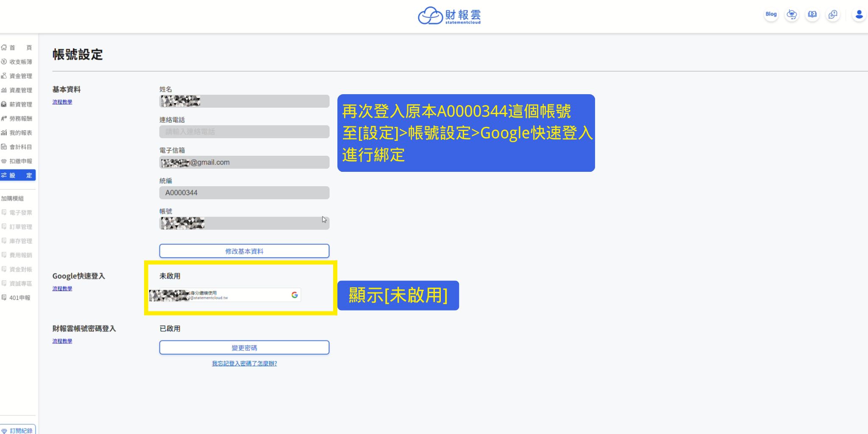The image size is (868, 434).
Task: Open 扣繳申報 in the sidebar
Action: [x=17, y=161]
